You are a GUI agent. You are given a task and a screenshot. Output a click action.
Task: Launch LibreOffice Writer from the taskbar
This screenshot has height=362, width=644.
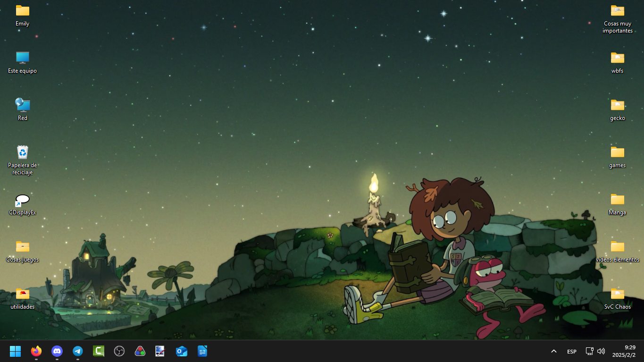(202, 351)
